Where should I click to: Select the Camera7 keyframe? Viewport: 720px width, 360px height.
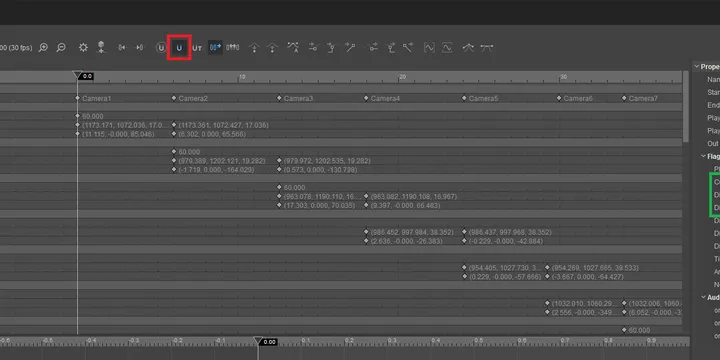tap(624, 98)
